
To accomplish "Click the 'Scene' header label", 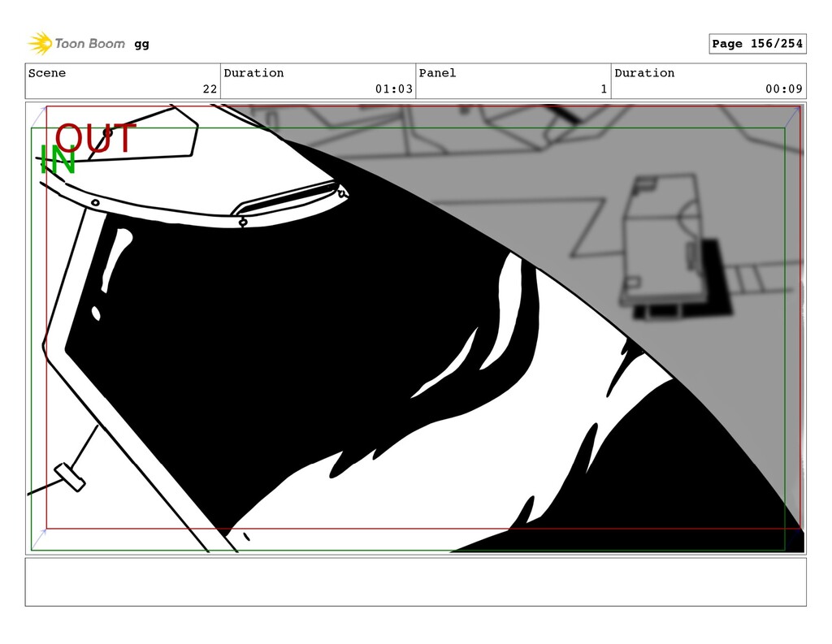I will [x=47, y=72].
